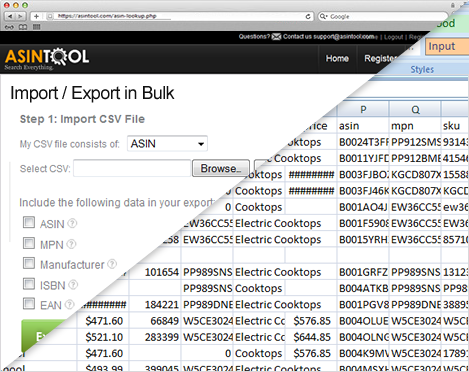Click the 'sku' header cell
The height and width of the screenshot is (372, 469).
(455, 126)
